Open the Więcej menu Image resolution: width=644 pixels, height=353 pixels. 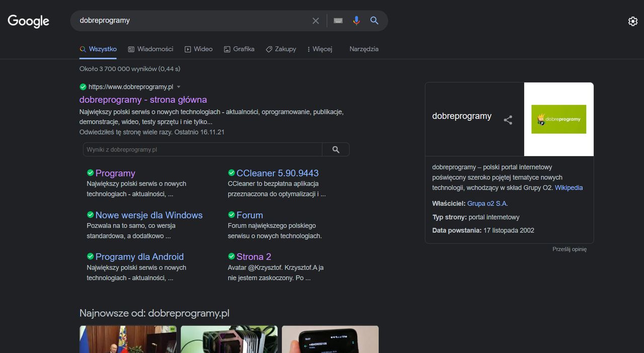coord(319,49)
